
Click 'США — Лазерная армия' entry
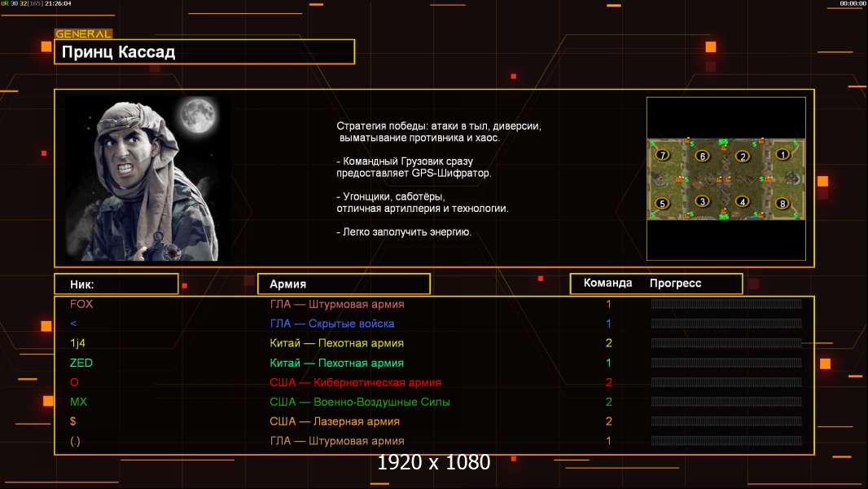click(335, 421)
